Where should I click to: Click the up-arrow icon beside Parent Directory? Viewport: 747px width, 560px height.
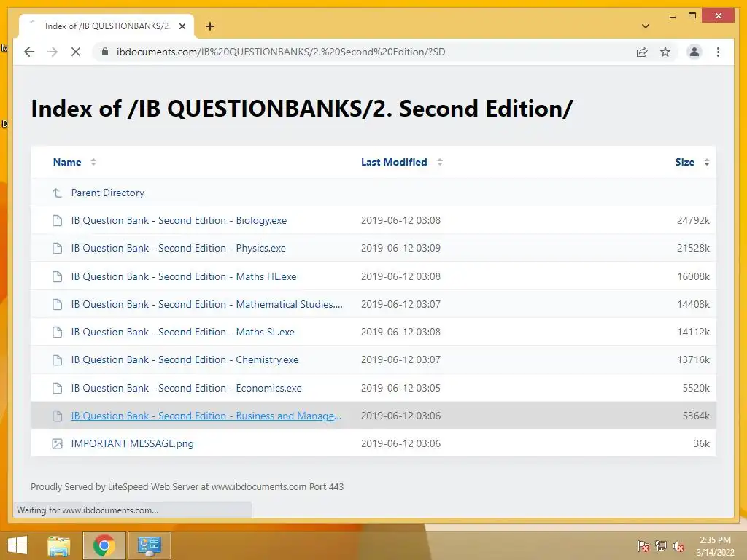tap(57, 192)
